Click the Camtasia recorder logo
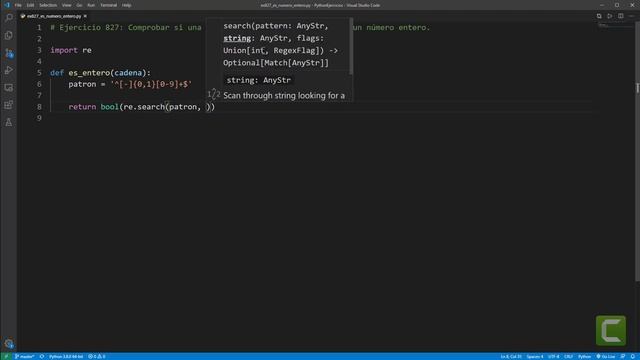 tap(611, 330)
